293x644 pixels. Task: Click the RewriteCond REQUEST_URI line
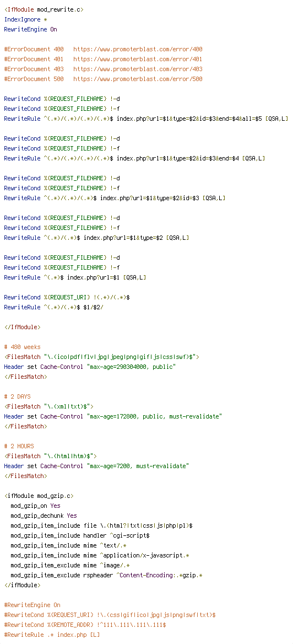click(67, 297)
